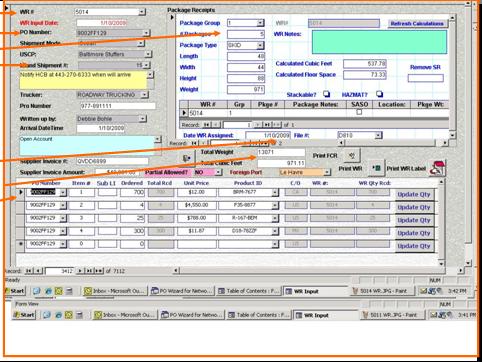Screen dimensions: 482x362
Task: Click the package Weight input field
Action: pyautogui.click(x=246, y=89)
